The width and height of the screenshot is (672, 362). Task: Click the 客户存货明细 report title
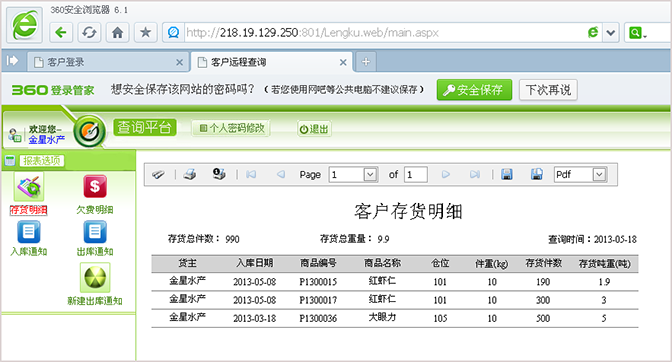[408, 211]
